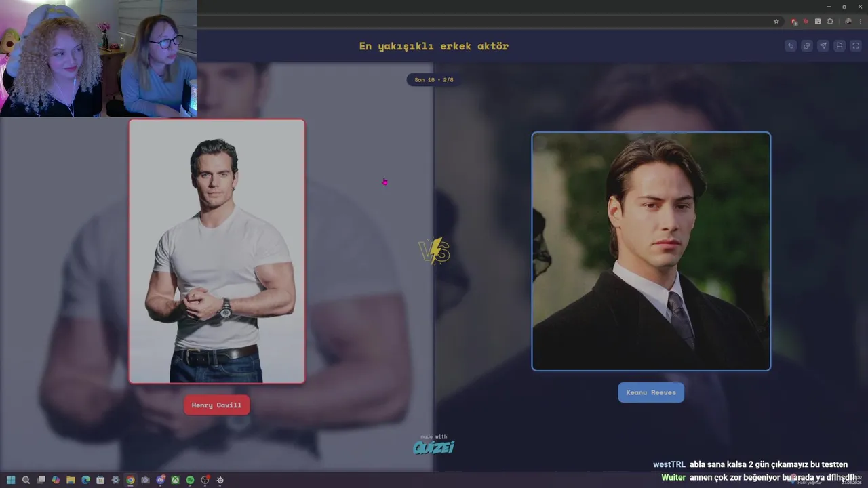Image resolution: width=868 pixels, height=488 pixels.
Task: Select the Keanu Reeves photo card
Action: (651, 251)
